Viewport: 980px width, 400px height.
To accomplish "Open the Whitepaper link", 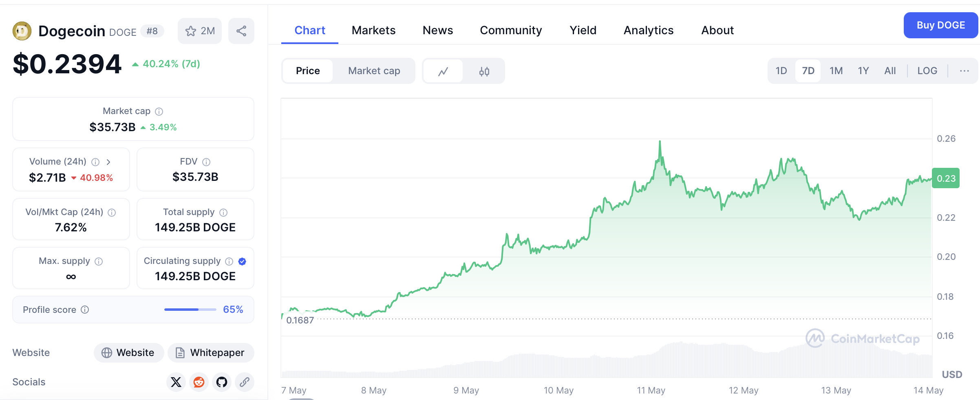I will [211, 353].
